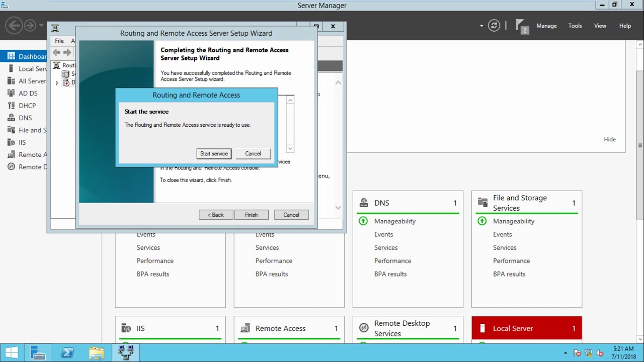This screenshot has width=644, height=362.
Task: Open the Tools menu in Server Manager
Action: coord(575,26)
